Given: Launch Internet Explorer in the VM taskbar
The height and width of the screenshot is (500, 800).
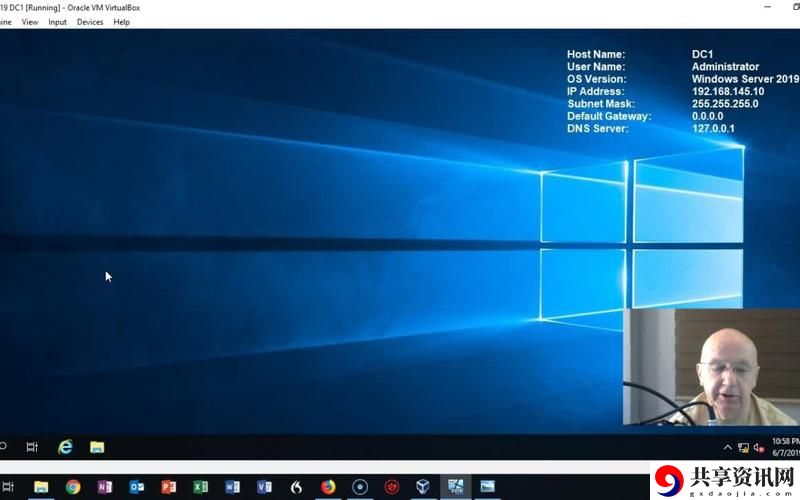Looking at the screenshot, I should pyautogui.click(x=65, y=447).
